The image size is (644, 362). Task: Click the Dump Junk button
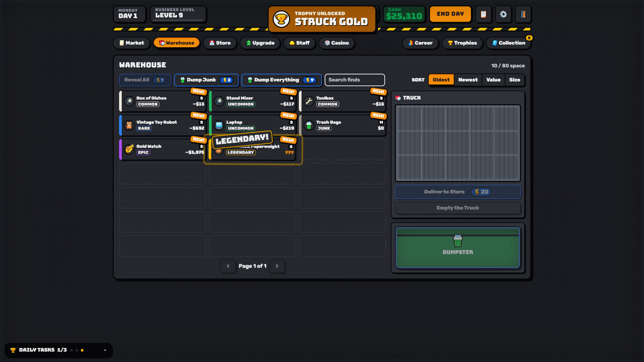click(x=206, y=80)
